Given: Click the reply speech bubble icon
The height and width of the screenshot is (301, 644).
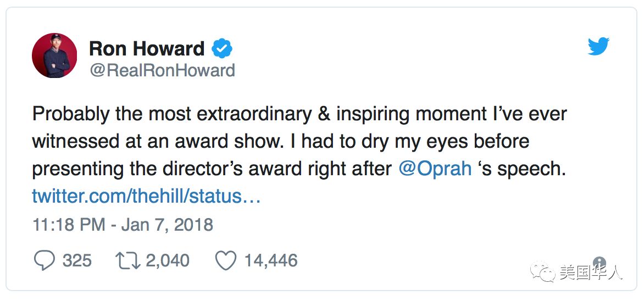Looking at the screenshot, I should point(44,260).
